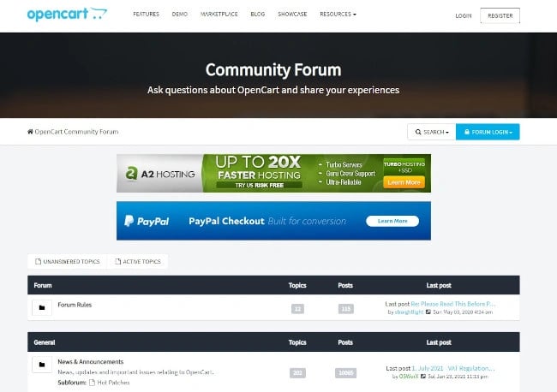
Task: Select the Active Topics tab
Action: pos(138,261)
